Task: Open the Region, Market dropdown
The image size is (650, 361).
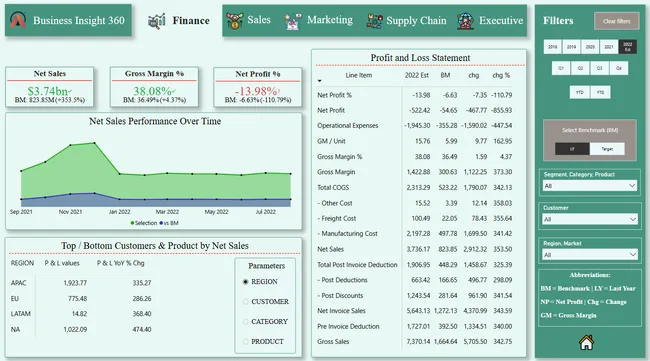Action: click(x=589, y=254)
